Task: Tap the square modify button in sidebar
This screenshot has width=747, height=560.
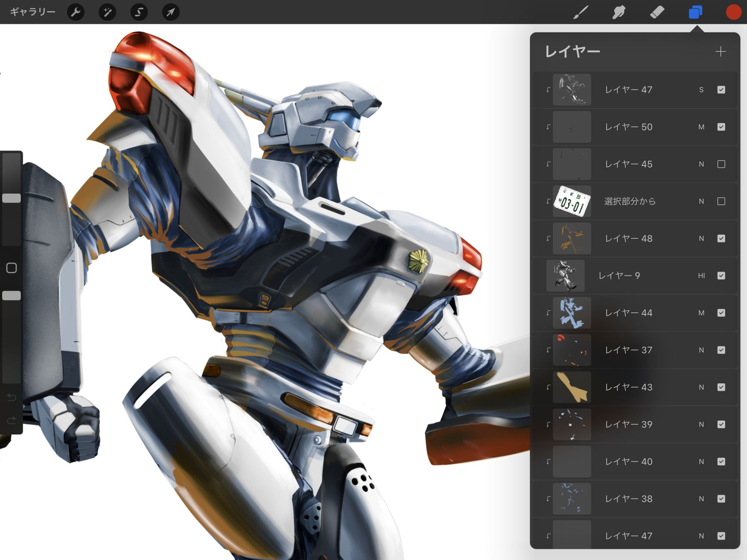Action: [x=12, y=268]
